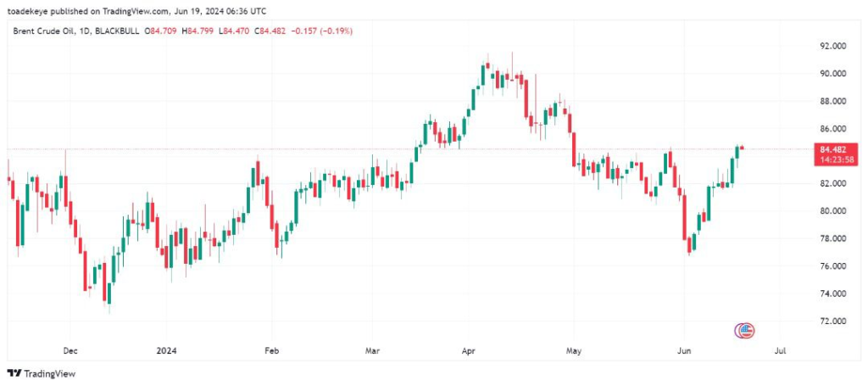Click the Feb marker on time axis
The width and height of the screenshot is (868, 386).
(x=271, y=349)
